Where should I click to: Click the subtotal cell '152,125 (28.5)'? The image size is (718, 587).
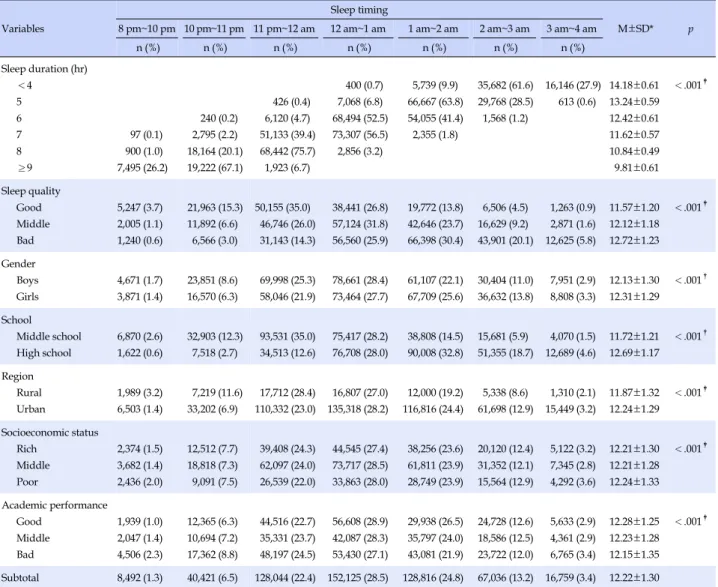[x=358, y=578]
